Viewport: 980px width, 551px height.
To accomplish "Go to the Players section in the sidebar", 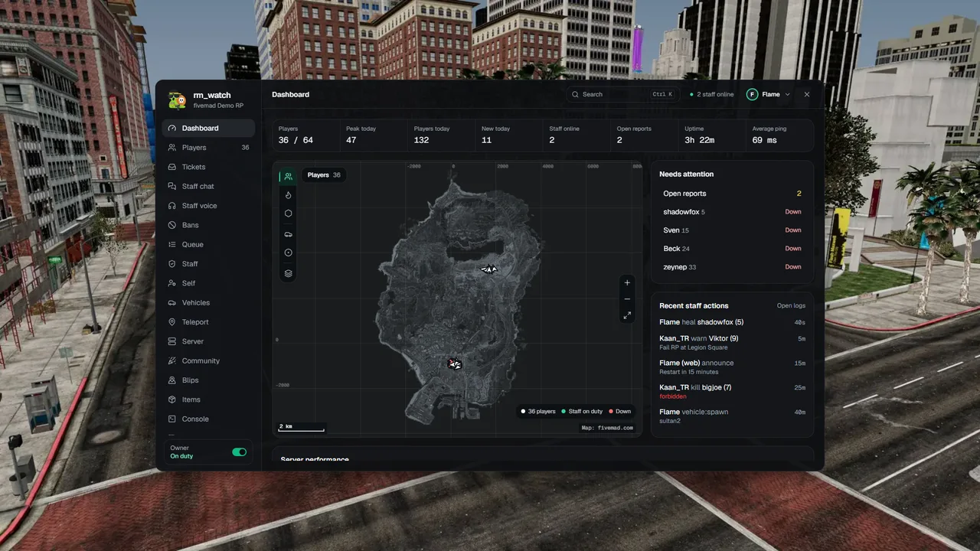I will click(209, 148).
